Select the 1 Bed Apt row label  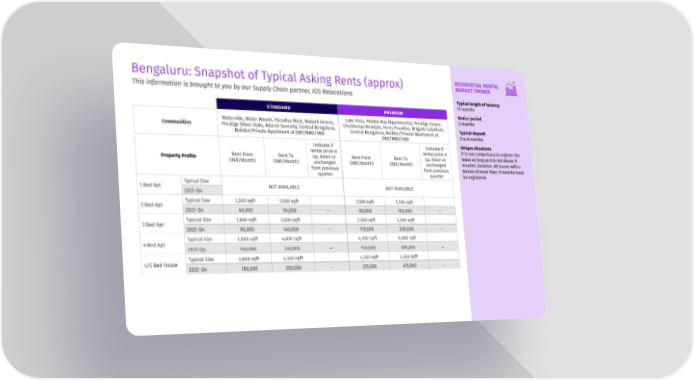tap(151, 185)
